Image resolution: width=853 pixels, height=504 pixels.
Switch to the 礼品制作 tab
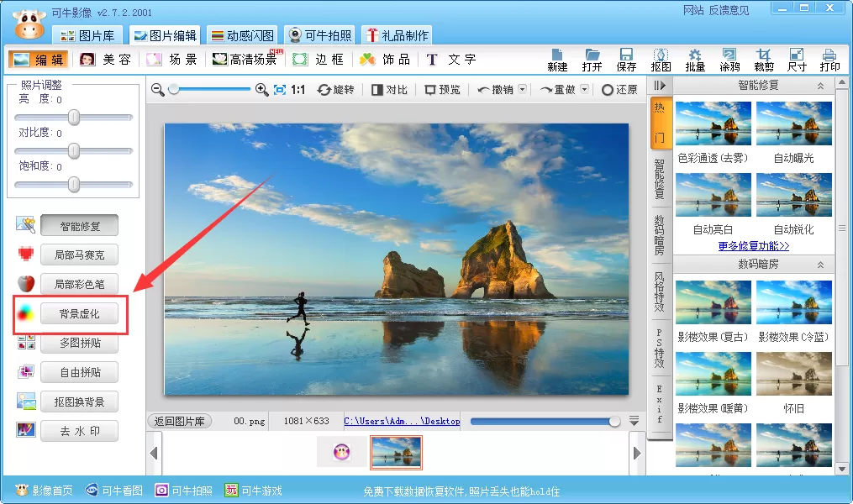click(398, 36)
